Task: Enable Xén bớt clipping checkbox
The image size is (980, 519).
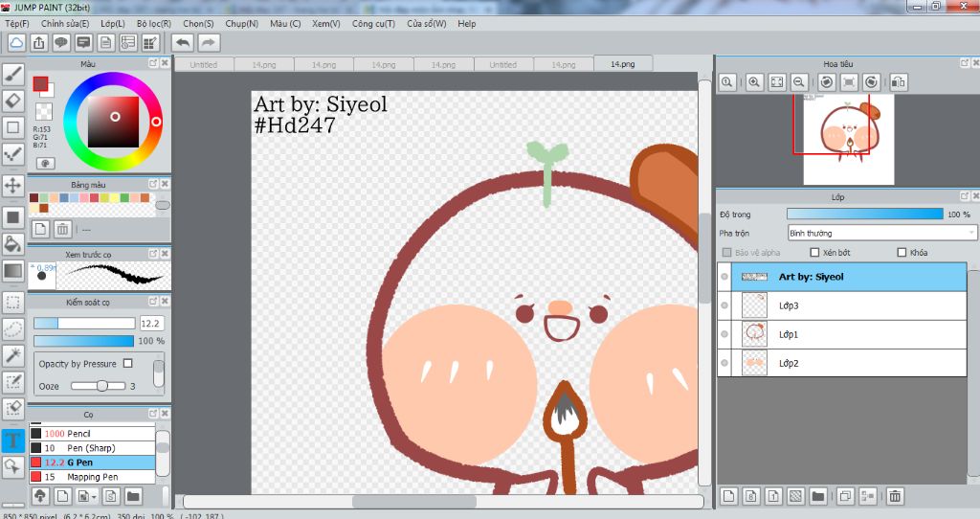Action: [x=814, y=253]
